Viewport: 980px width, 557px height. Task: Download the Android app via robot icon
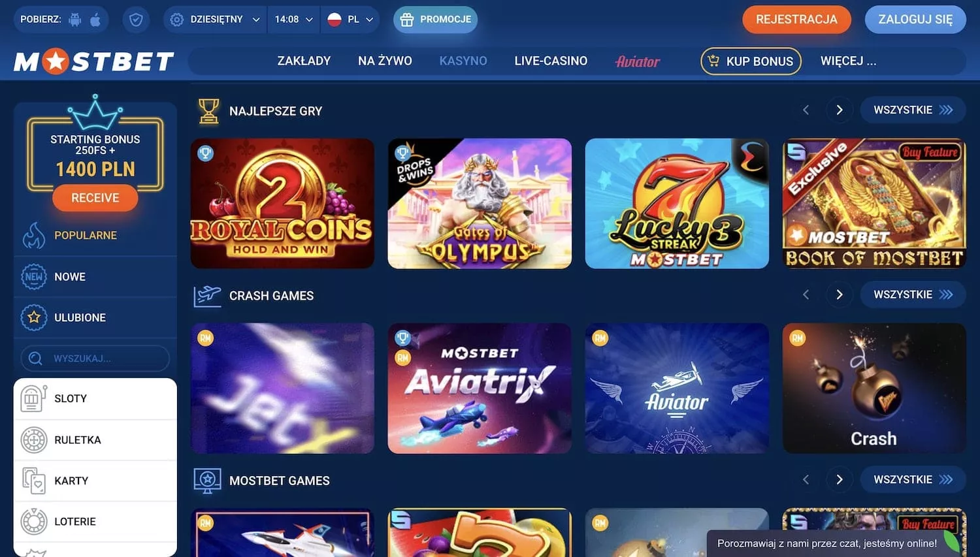tap(75, 20)
